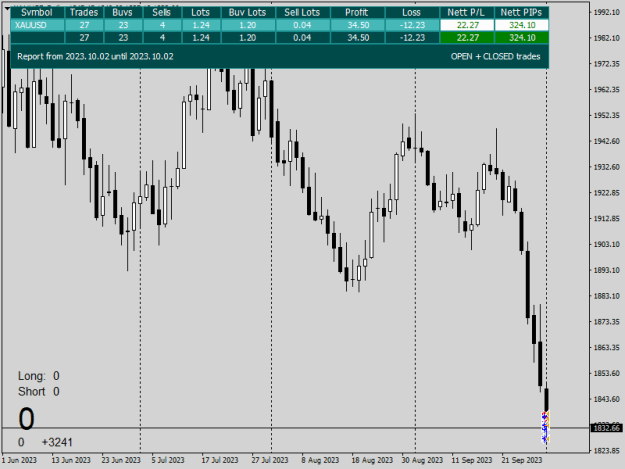Viewport: 625px width, 469px height.
Task: Click the Buy Lots column header
Action: click(x=248, y=12)
